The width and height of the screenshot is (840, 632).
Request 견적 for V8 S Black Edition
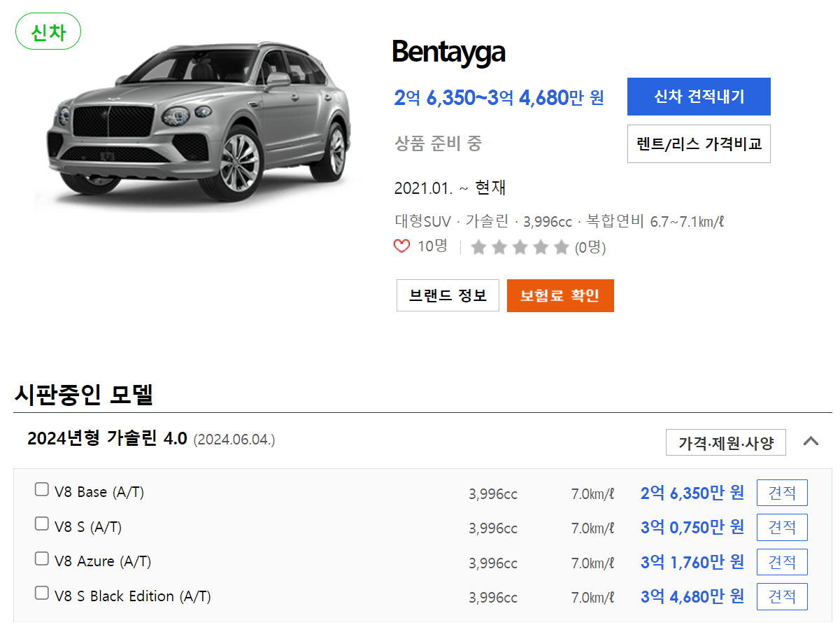point(782,596)
